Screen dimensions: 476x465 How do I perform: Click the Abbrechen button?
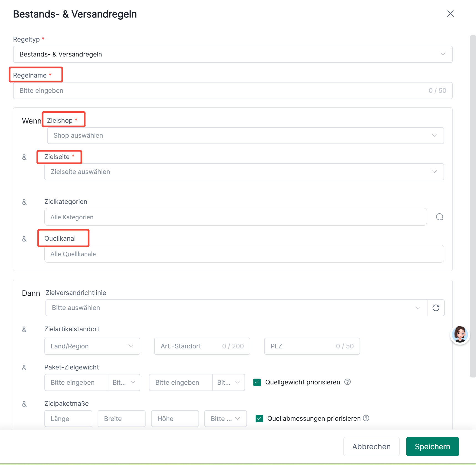pos(371,446)
